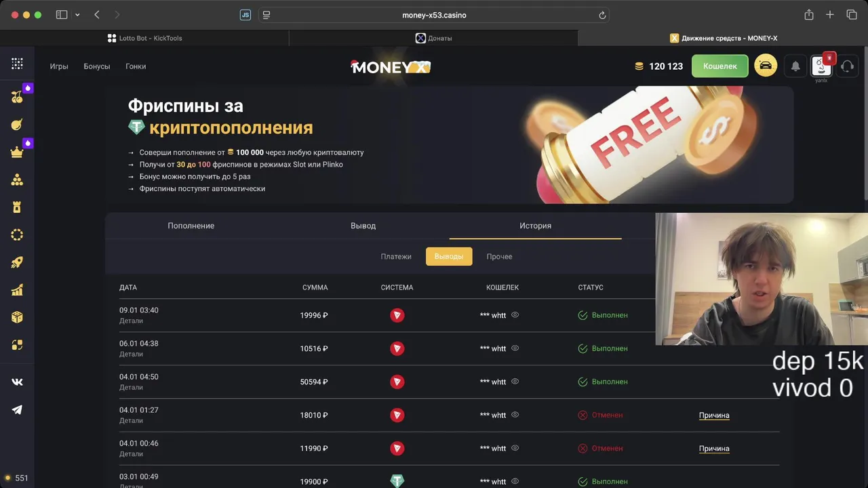Click the 551 online counter
This screenshot has width=868, height=488.
pos(16,478)
